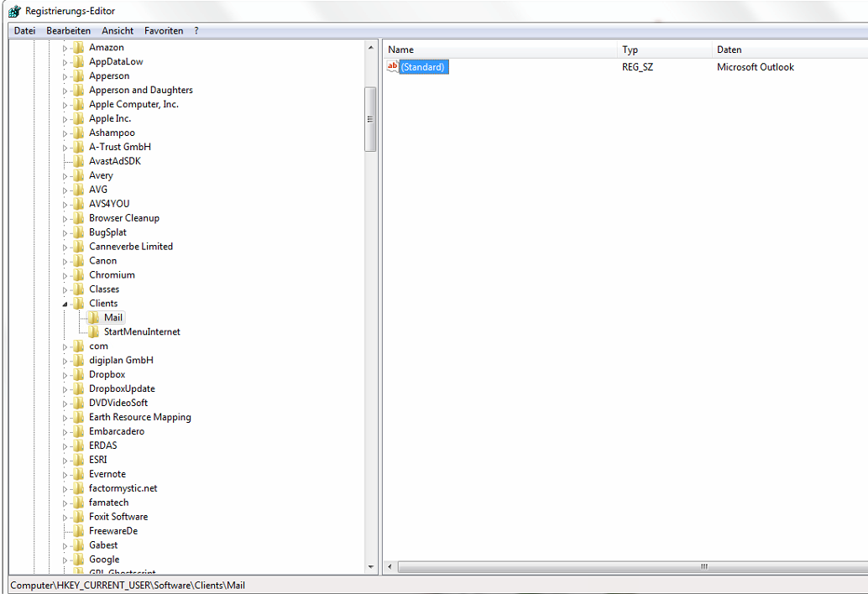Click the DVDVideoSoft folder icon

(79, 404)
